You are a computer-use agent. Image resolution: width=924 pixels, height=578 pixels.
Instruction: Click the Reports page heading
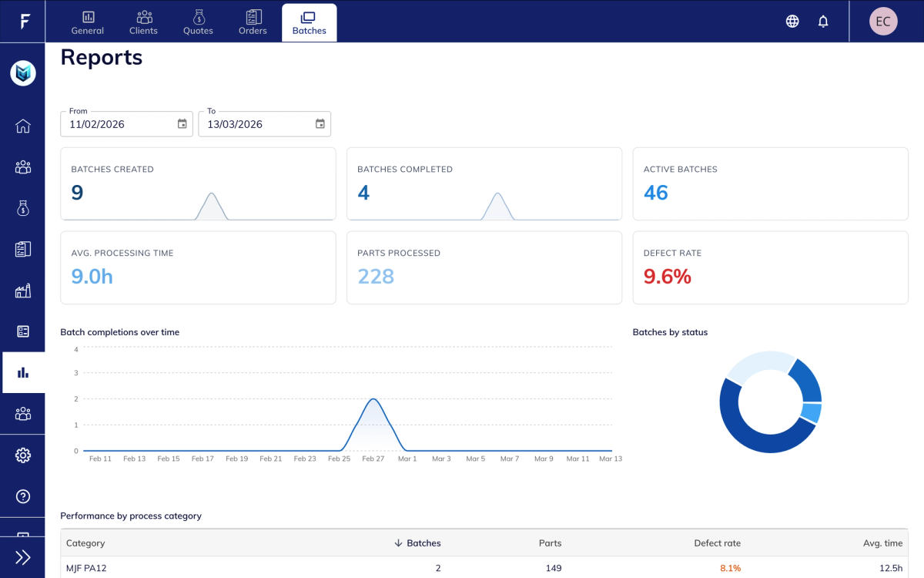click(102, 58)
